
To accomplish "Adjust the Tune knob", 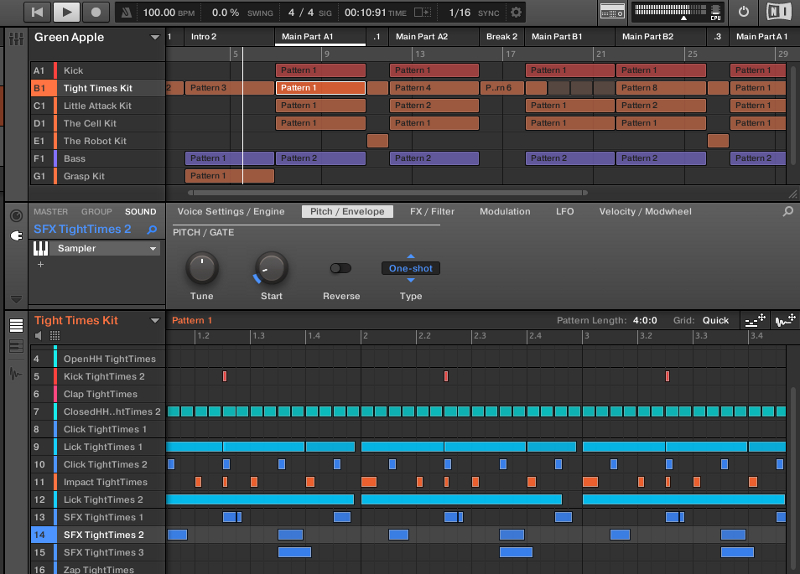I will pyautogui.click(x=202, y=268).
